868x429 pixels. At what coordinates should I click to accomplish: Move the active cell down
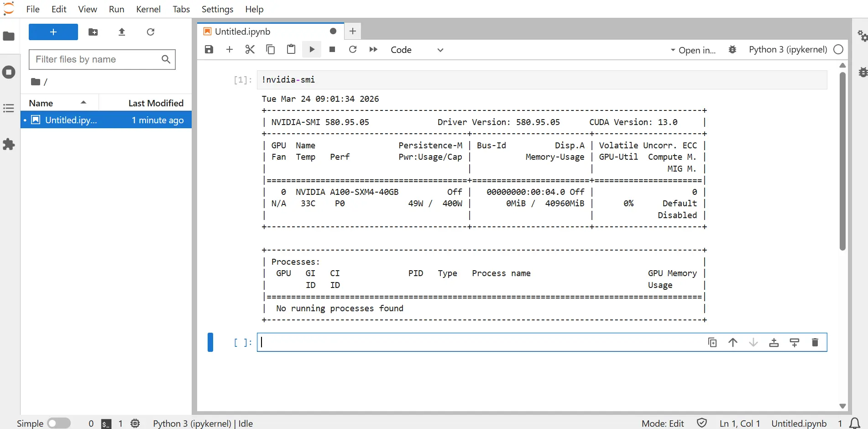tap(753, 342)
